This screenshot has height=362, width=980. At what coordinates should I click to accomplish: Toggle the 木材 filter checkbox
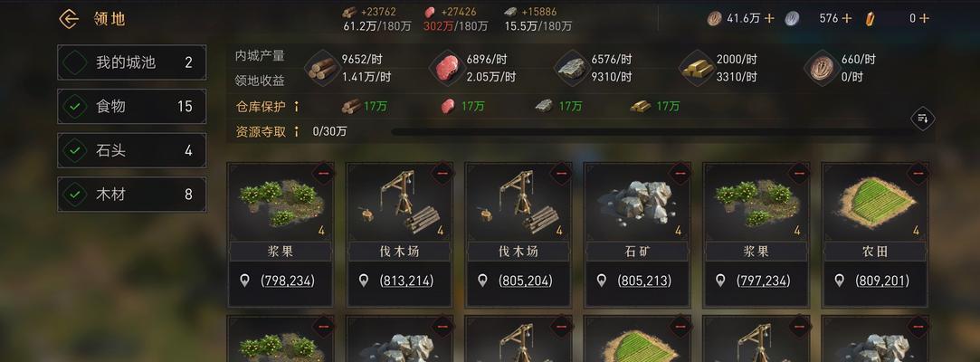point(75,195)
